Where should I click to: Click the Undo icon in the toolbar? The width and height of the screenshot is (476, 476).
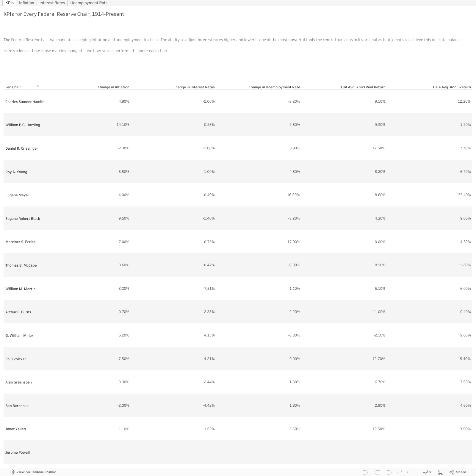point(366,472)
